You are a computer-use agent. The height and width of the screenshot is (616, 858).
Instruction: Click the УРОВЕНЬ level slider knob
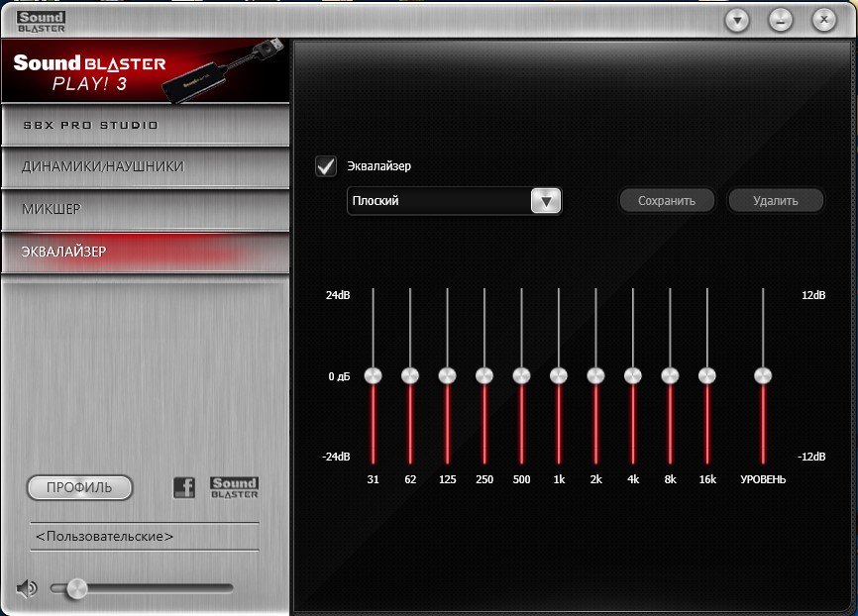[x=763, y=375]
